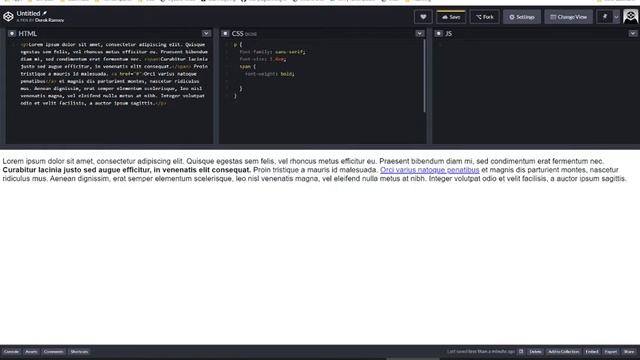Click the CodePen logo
Screen dimensions: 640x360
8,16
